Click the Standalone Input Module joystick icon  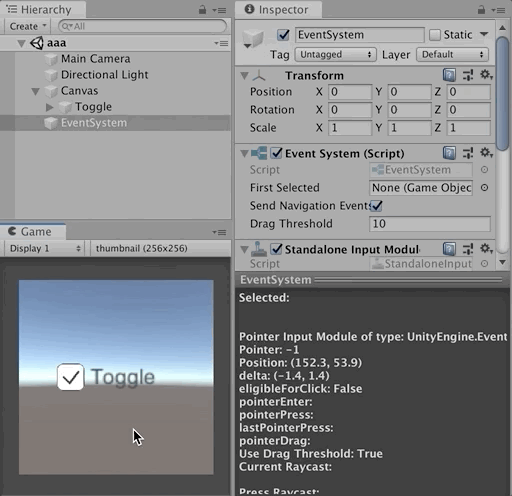[x=259, y=249]
